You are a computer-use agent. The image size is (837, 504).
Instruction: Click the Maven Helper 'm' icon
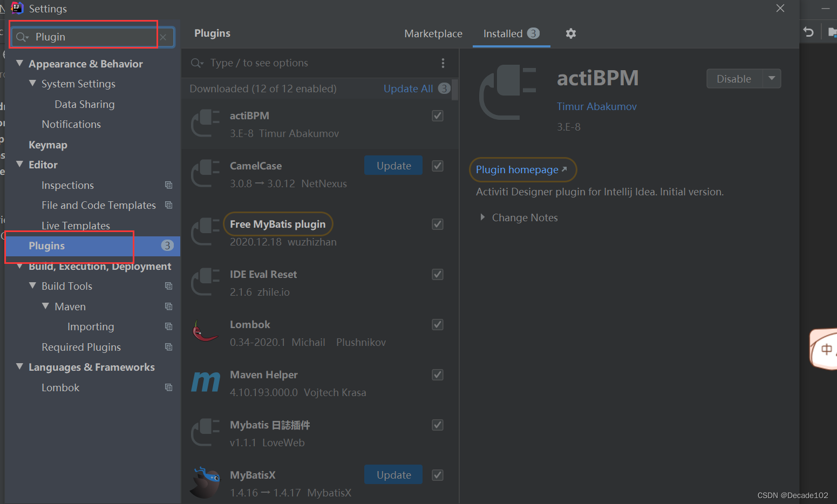[x=206, y=382]
